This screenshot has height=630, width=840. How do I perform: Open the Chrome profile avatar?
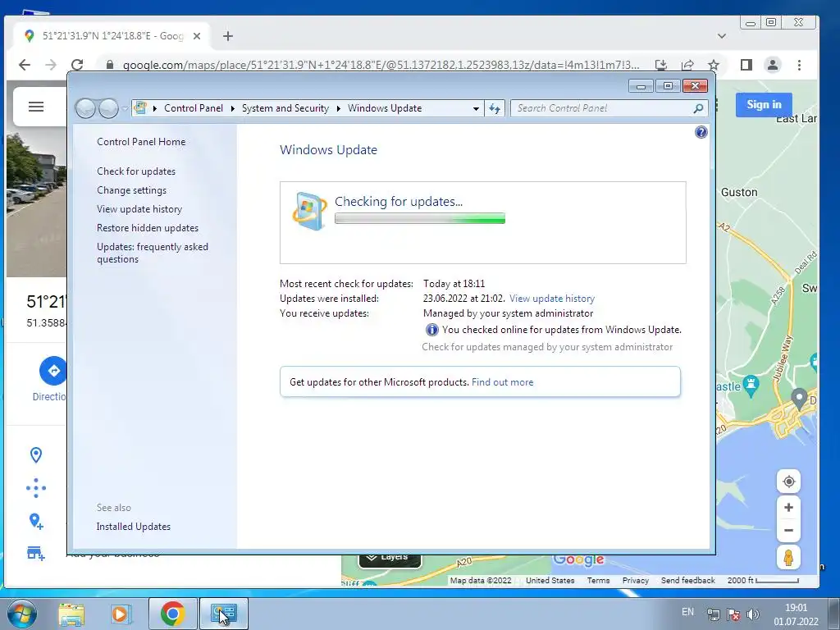point(773,65)
